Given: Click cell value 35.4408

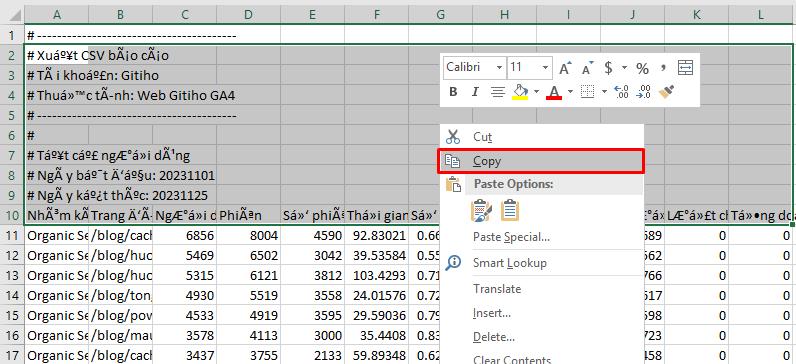Looking at the screenshot, I should [x=376, y=336].
